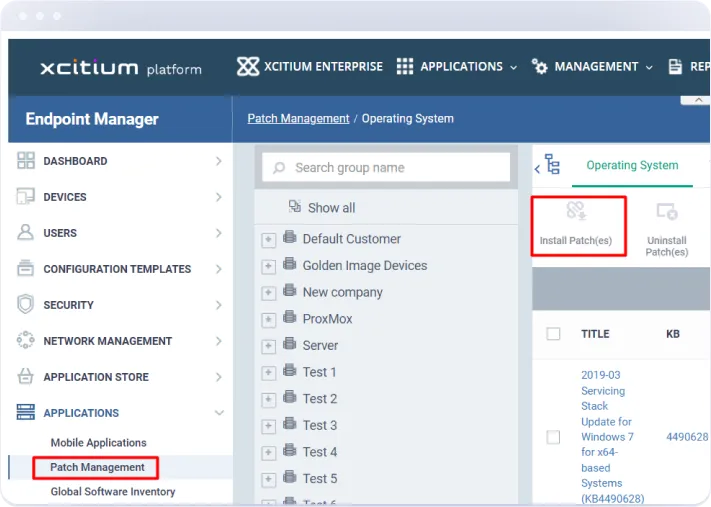This screenshot has width=711, height=507.
Task: Expand the Test 4 group
Action: pyautogui.click(x=268, y=453)
